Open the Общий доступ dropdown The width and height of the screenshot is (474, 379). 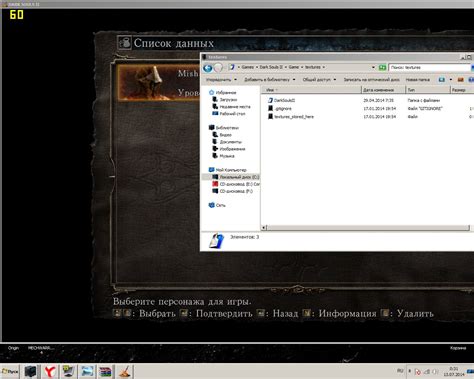tap(319, 80)
